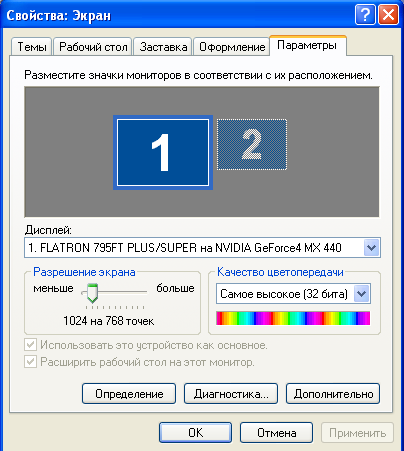Viewport: 404px width, 451px height.
Task: Toggle 'Расширить рабочий стол на этот монитор' checkbox
Action: tap(31, 361)
